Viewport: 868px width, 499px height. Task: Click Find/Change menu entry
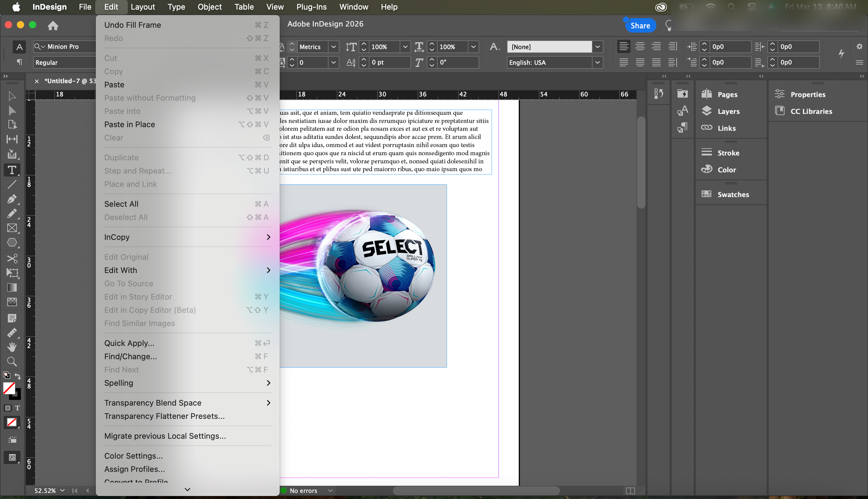pos(131,356)
